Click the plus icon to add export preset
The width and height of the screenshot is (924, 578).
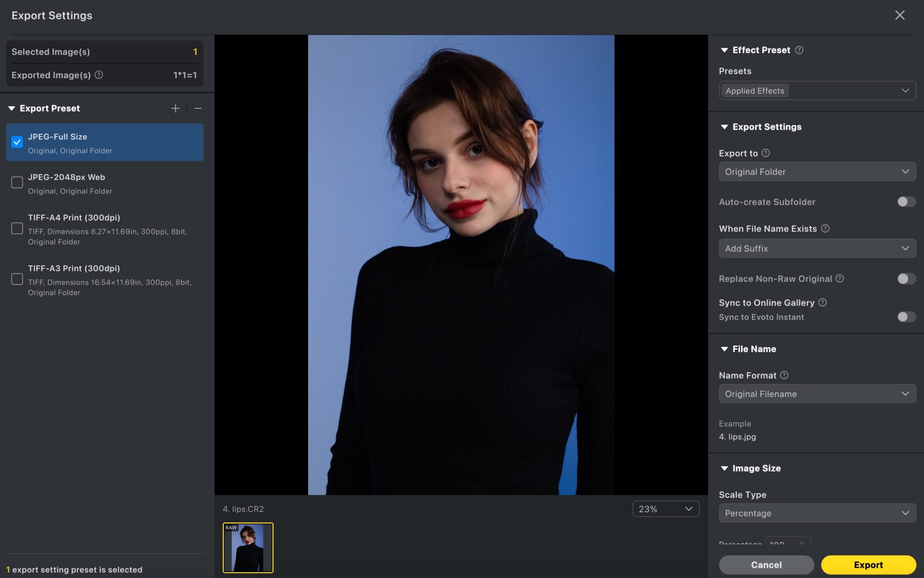coord(175,108)
